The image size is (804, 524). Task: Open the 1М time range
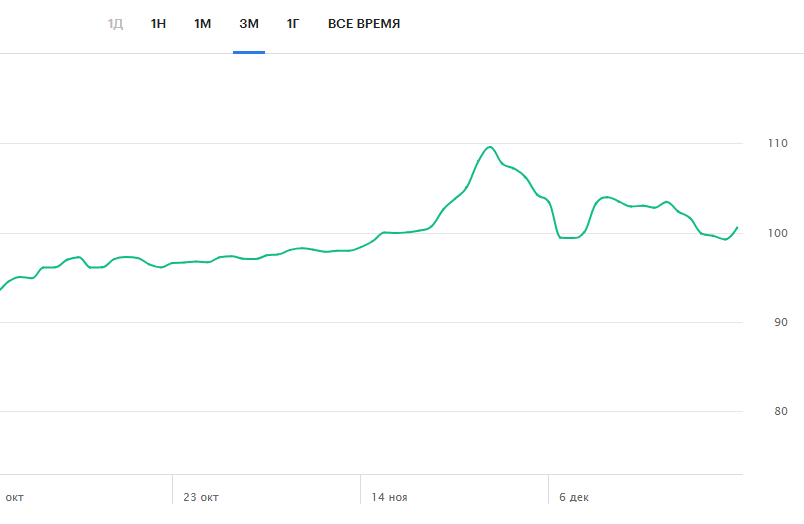click(202, 24)
